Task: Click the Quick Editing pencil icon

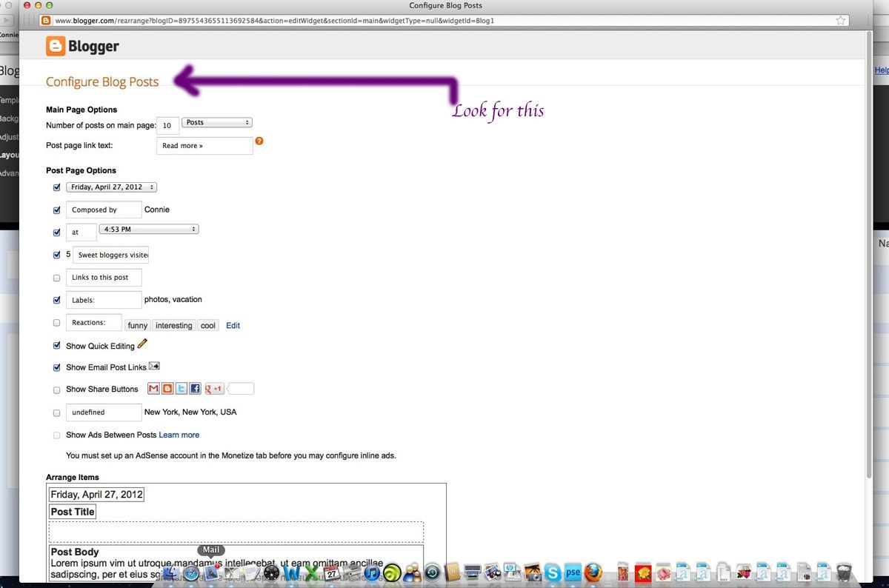Action: 142,344
